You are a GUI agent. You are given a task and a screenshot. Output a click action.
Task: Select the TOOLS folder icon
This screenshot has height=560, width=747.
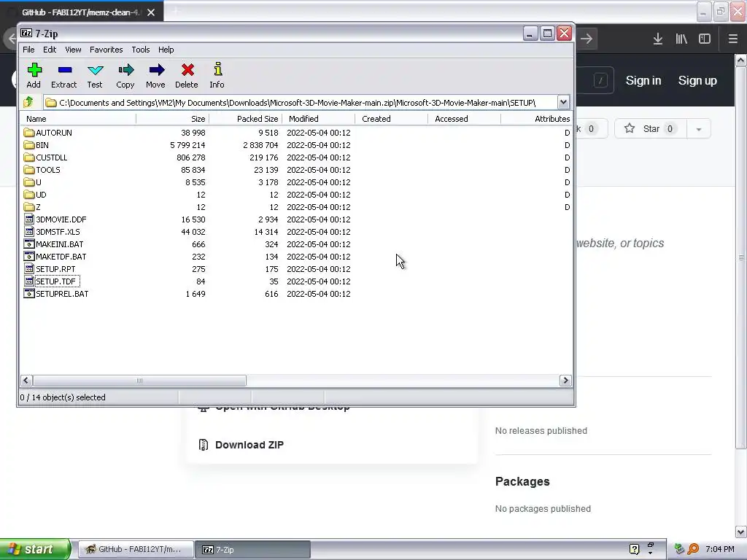tap(29, 169)
